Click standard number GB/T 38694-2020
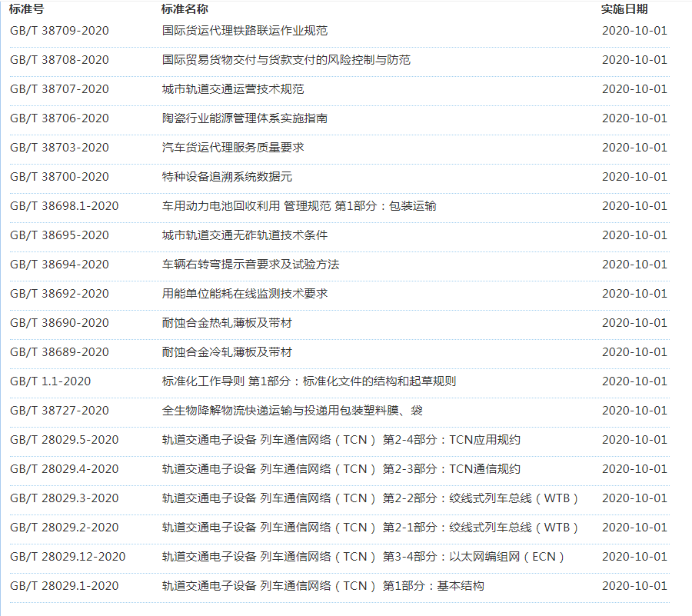Screen dimensions: 692x616 click(59, 265)
